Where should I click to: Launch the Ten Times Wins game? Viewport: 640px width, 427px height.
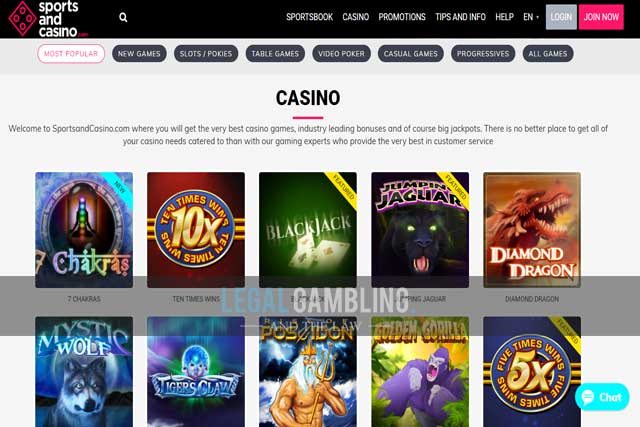pyautogui.click(x=196, y=230)
